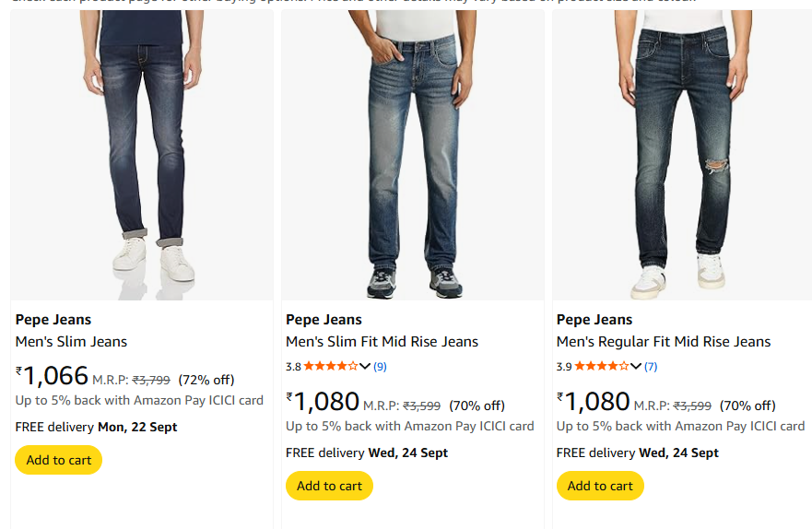
Task: Click the ₹1,080 price of Slim Fit Mid Rise Jeans
Action: 323,402
